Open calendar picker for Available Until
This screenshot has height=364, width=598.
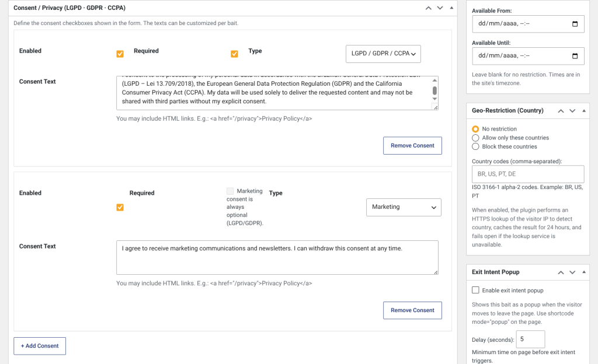[575, 56]
